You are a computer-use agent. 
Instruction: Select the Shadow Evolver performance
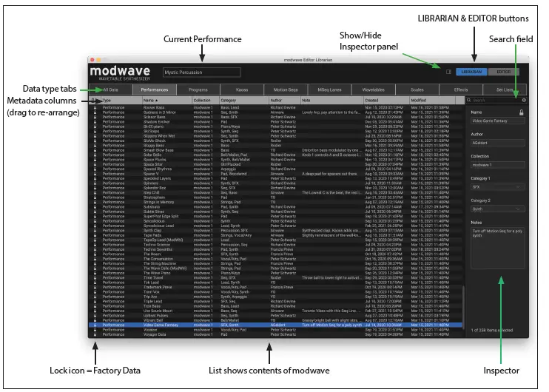click(x=275, y=122)
